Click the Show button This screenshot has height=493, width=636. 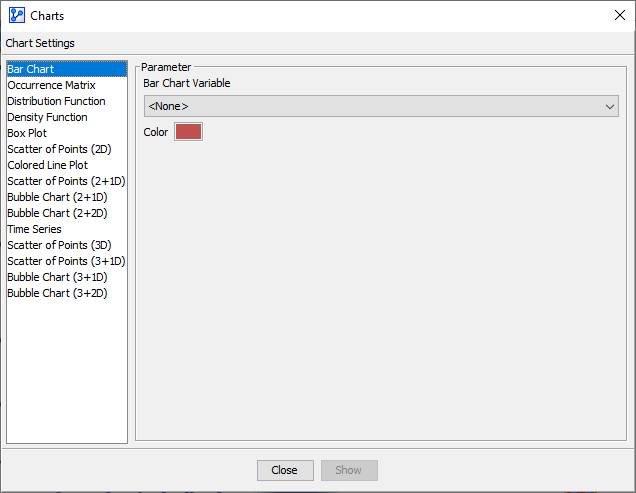point(349,470)
